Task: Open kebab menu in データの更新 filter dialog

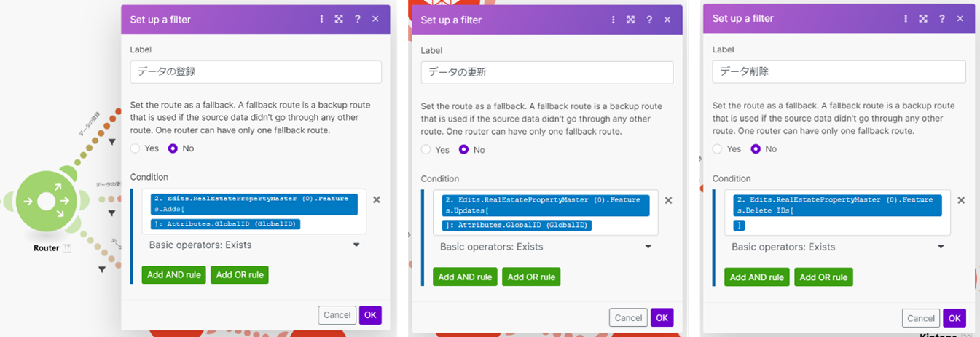Action: [614, 20]
